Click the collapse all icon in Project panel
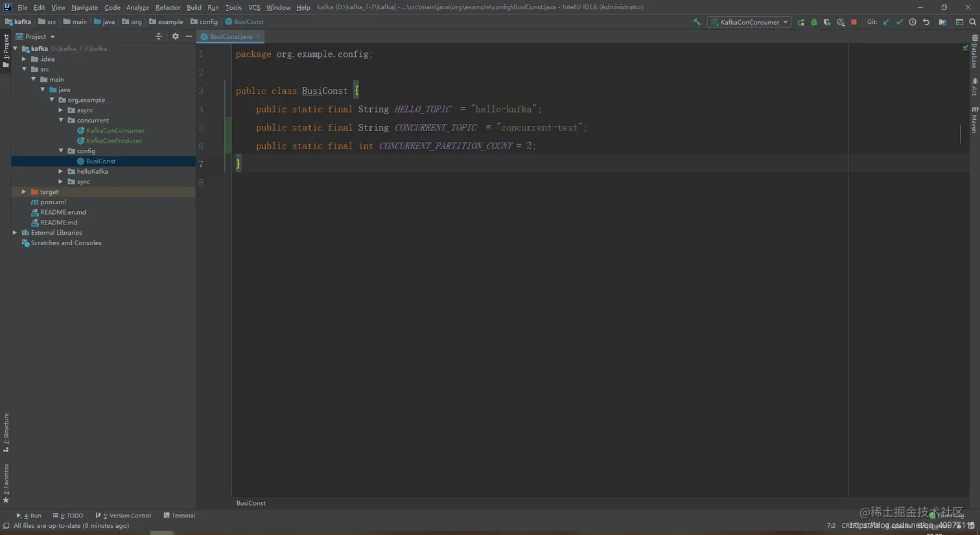Viewport: 980px width, 535px height. 159,37
